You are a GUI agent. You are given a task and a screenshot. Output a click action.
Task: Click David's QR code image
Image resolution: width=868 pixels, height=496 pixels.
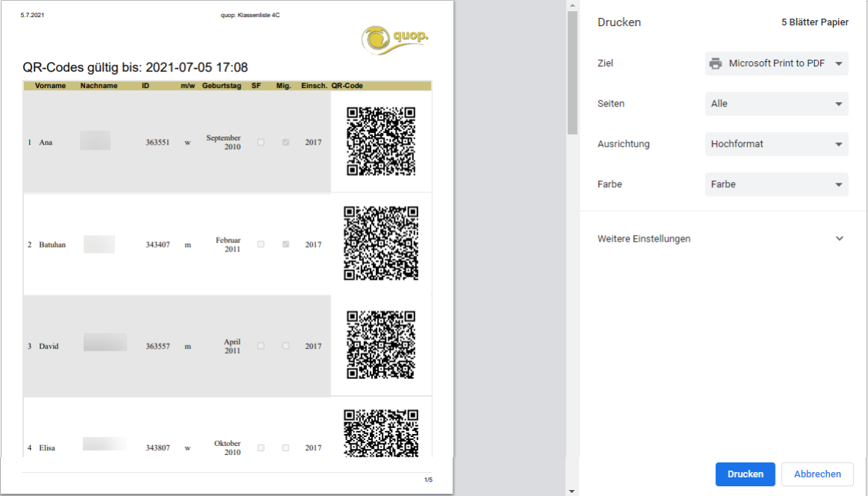(380, 345)
